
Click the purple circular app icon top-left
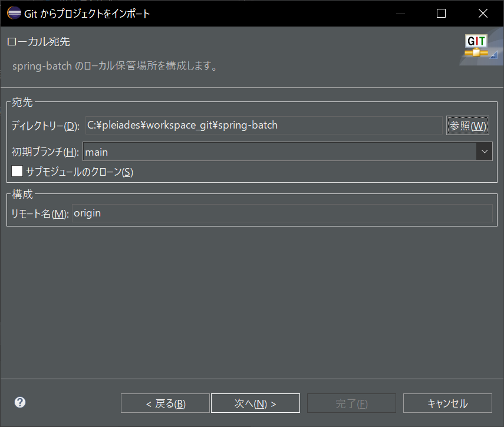click(13, 13)
